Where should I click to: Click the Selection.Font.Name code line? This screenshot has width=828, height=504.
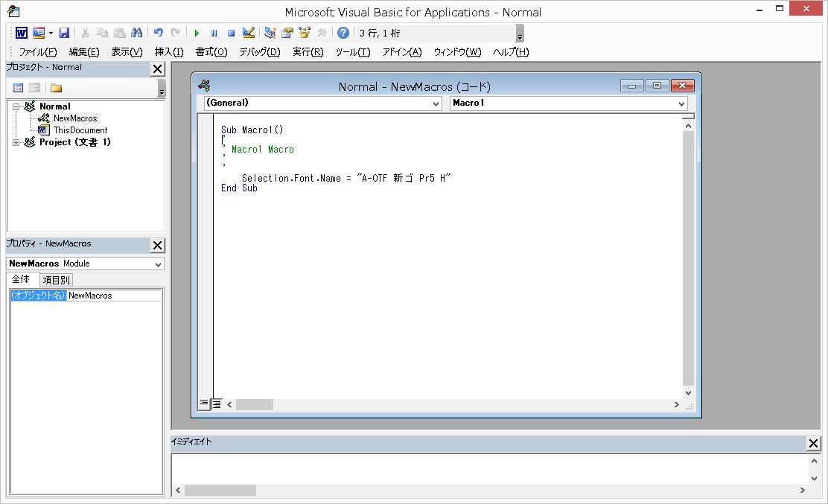click(346, 179)
